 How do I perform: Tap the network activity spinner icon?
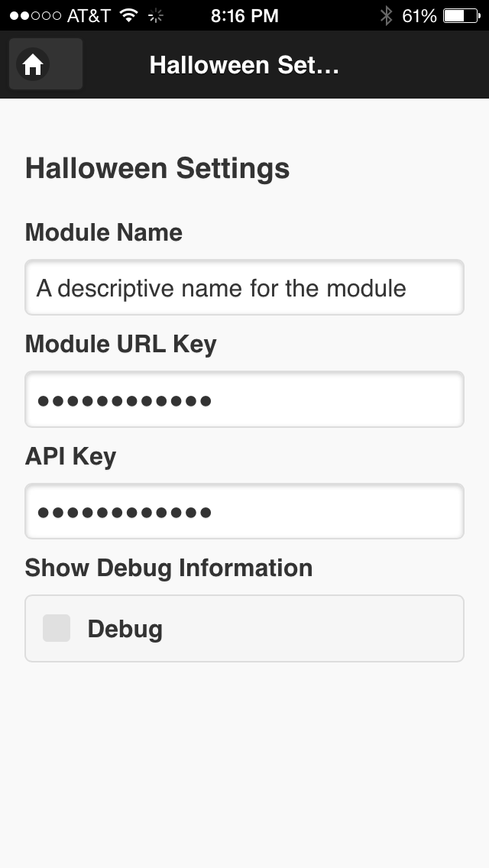156,15
